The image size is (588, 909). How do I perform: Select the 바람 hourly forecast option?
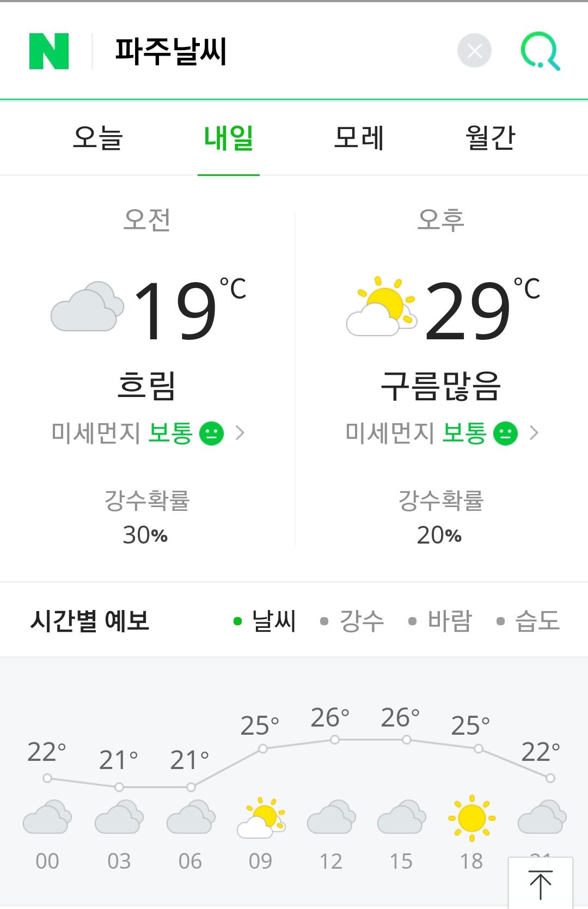click(x=440, y=621)
